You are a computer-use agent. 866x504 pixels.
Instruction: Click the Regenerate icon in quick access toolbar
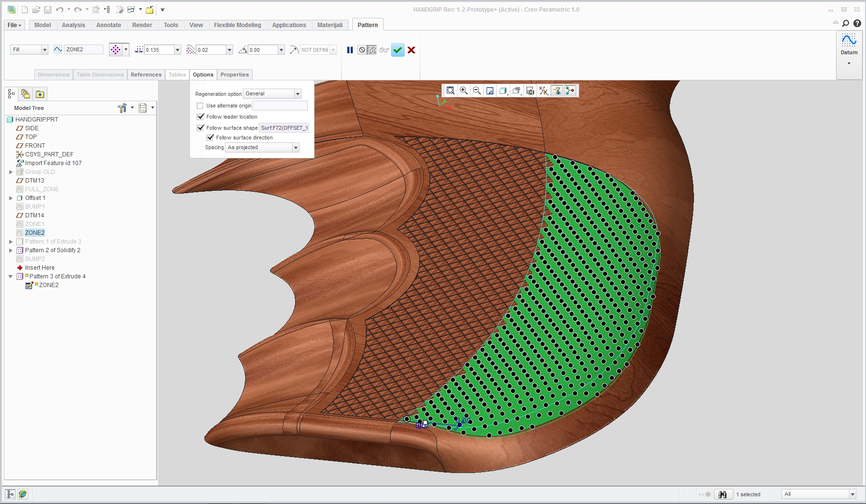pyautogui.click(x=96, y=10)
